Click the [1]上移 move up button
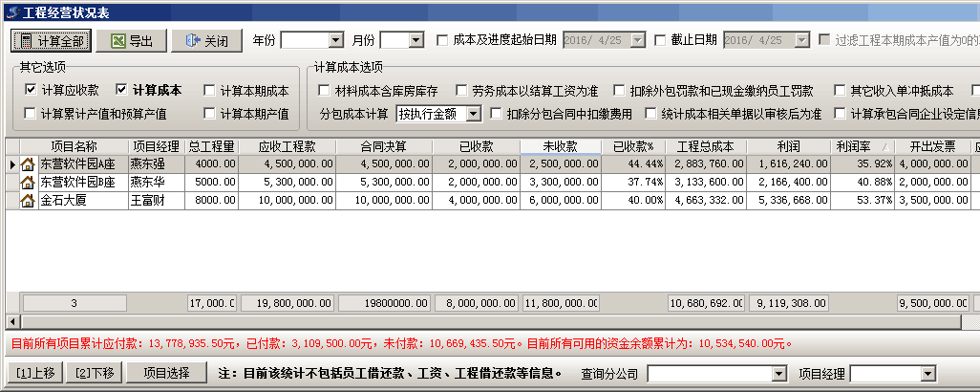The image size is (980, 392). click(36, 372)
